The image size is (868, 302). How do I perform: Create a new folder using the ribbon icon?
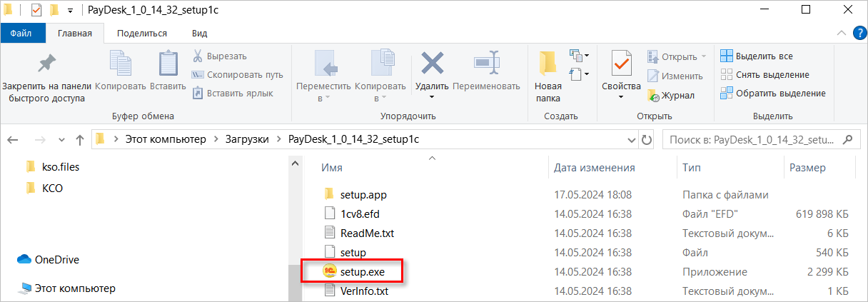[x=547, y=64]
